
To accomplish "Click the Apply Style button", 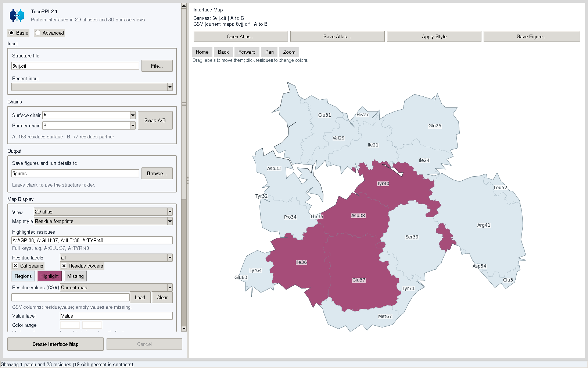I will coord(434,36).
